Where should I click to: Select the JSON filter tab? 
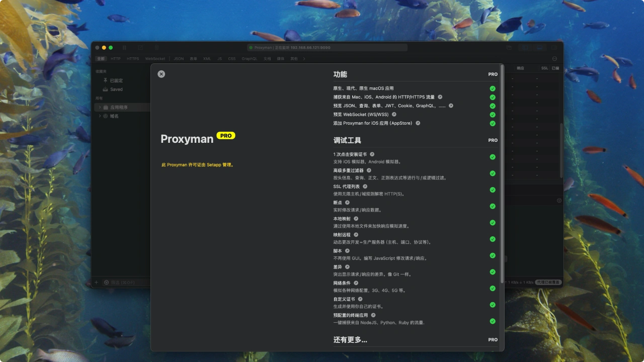coord(179,59)
